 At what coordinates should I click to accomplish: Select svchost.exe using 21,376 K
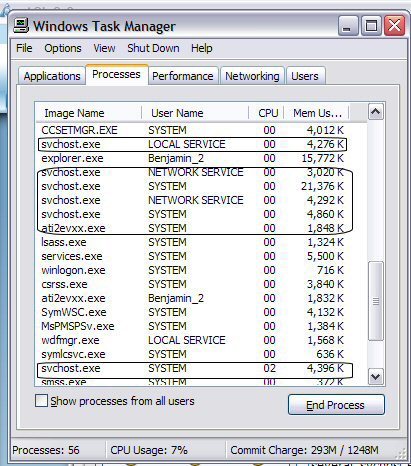(x=201, y=186)
